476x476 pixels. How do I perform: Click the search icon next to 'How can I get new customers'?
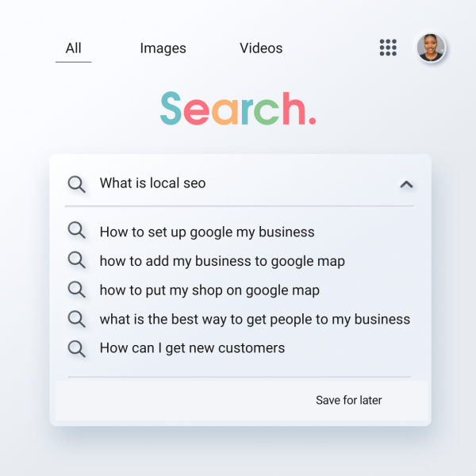pos(76,347)
